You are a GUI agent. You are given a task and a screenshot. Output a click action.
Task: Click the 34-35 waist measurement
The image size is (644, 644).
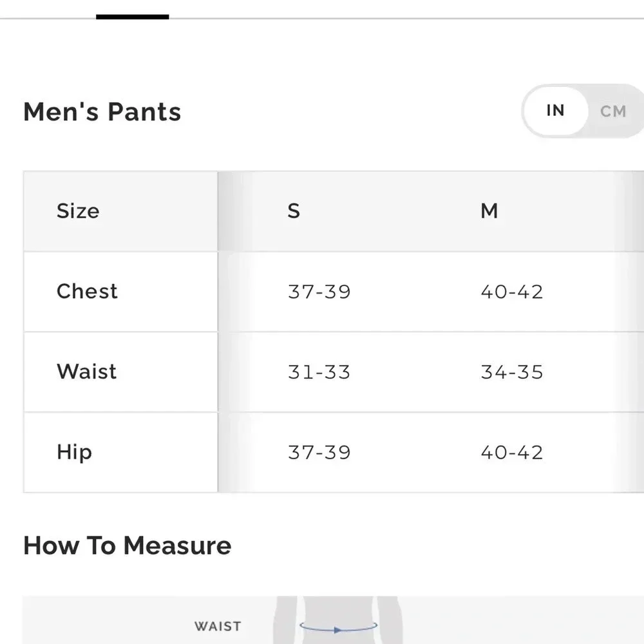pos(512,372)
